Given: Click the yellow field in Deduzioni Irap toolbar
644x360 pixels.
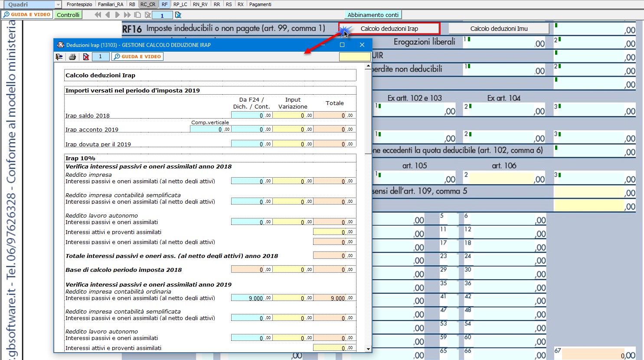Looking at the screenshot, I should (x=355, y=56).
